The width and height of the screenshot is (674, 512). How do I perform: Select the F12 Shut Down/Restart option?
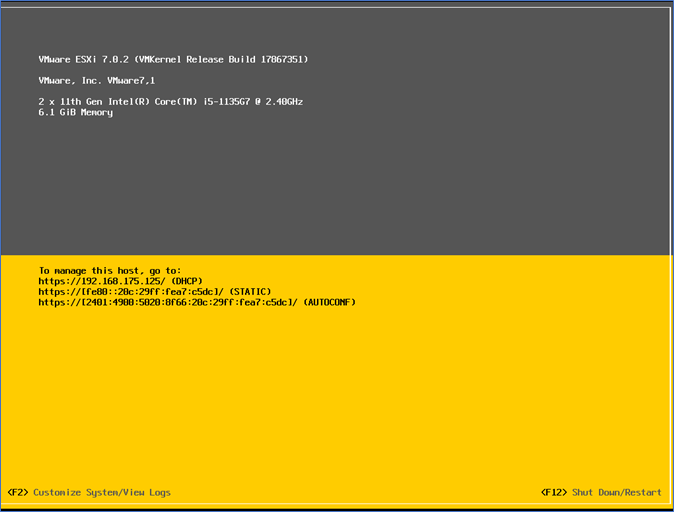[601, 492]
